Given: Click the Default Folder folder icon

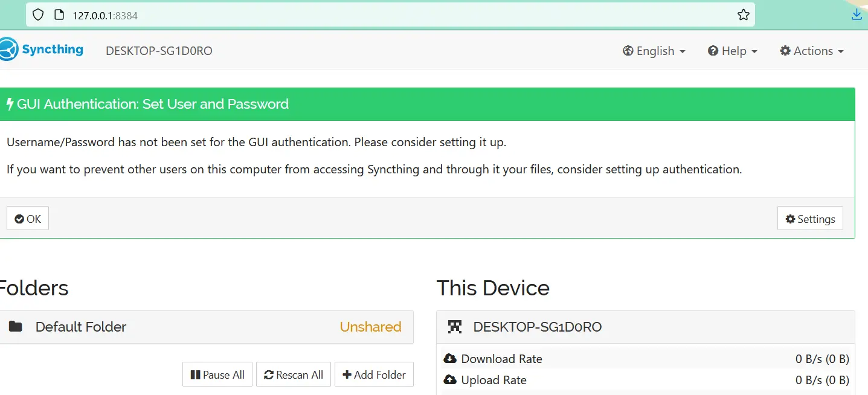Looking at the screenshot, I should 16,327.
